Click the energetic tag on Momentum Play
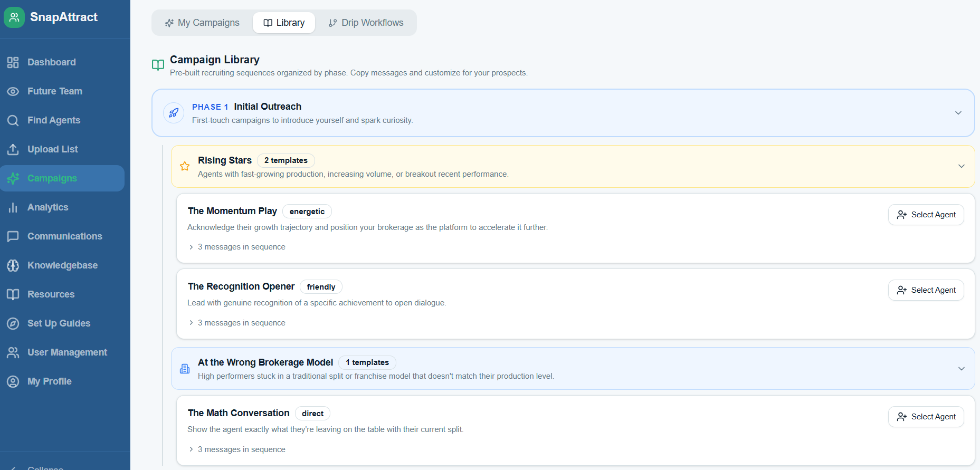This screenshot has width=980, height=470. (307, 212)
